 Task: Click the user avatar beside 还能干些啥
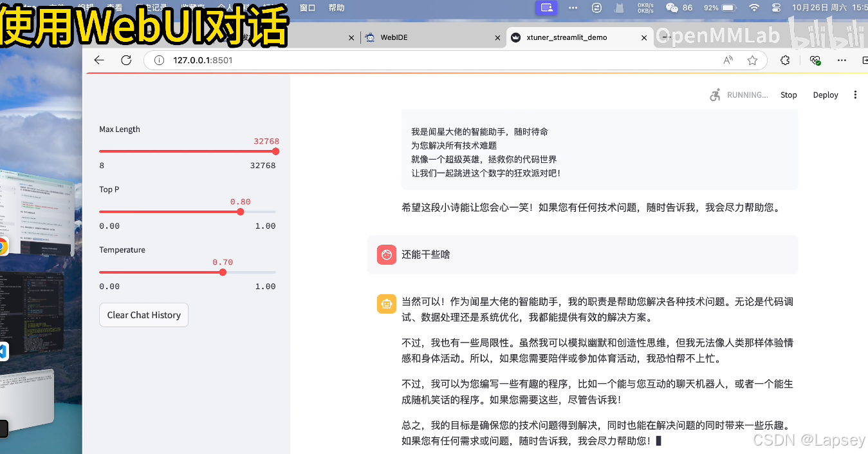[386, 254]
